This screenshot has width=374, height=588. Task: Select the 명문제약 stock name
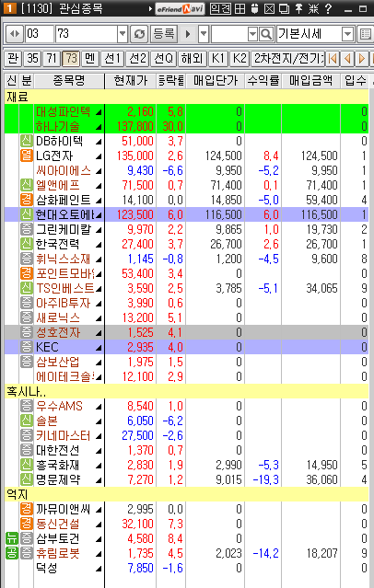click(58, 479)
